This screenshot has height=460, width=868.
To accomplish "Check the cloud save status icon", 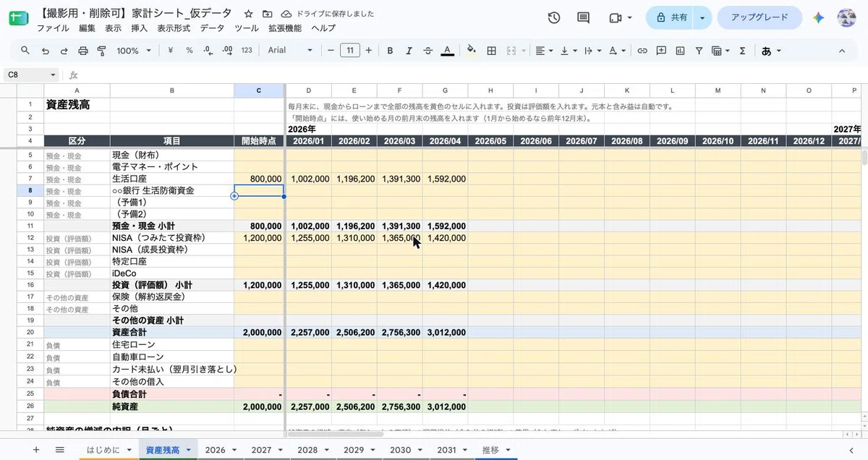I will tap(286, 14).
